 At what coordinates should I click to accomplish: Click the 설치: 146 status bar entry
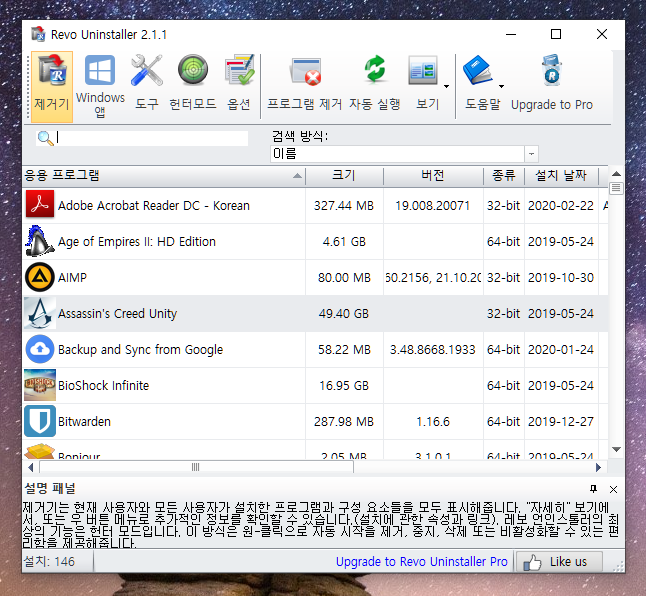[x=49, y=561]
